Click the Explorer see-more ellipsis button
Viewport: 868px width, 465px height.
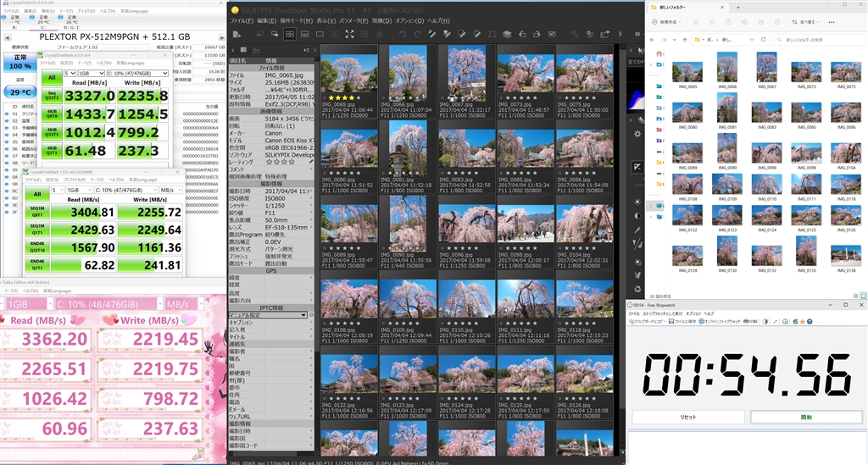832,22
